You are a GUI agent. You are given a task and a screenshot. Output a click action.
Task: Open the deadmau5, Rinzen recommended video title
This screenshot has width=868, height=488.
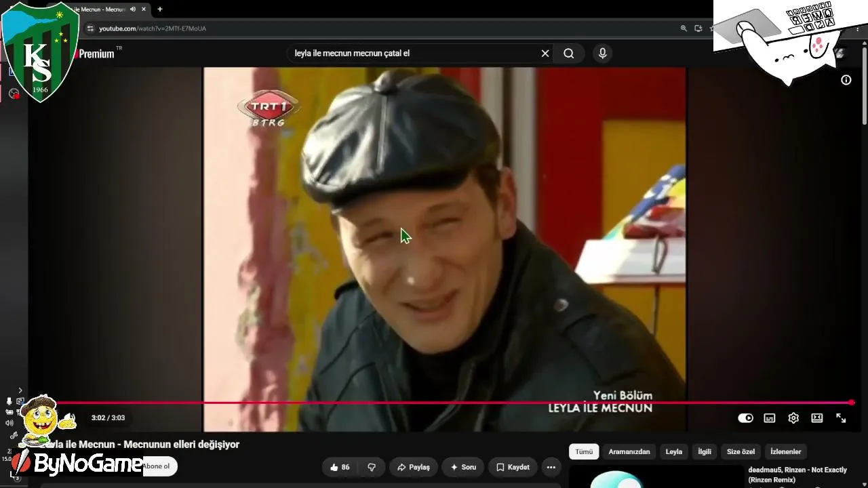coord(797,474)
